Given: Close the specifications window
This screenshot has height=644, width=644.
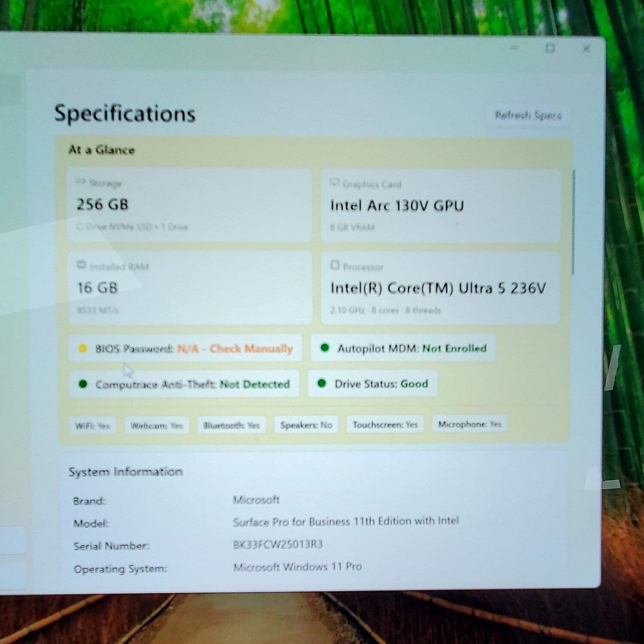Looking at the screenshot, I should point(586,49).
